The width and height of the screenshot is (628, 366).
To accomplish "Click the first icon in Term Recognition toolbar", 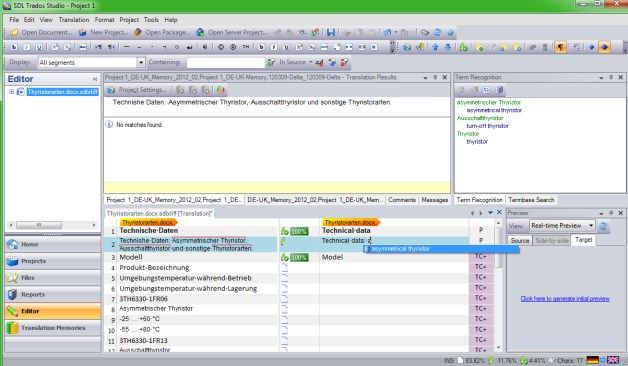I will coord(461,90).
